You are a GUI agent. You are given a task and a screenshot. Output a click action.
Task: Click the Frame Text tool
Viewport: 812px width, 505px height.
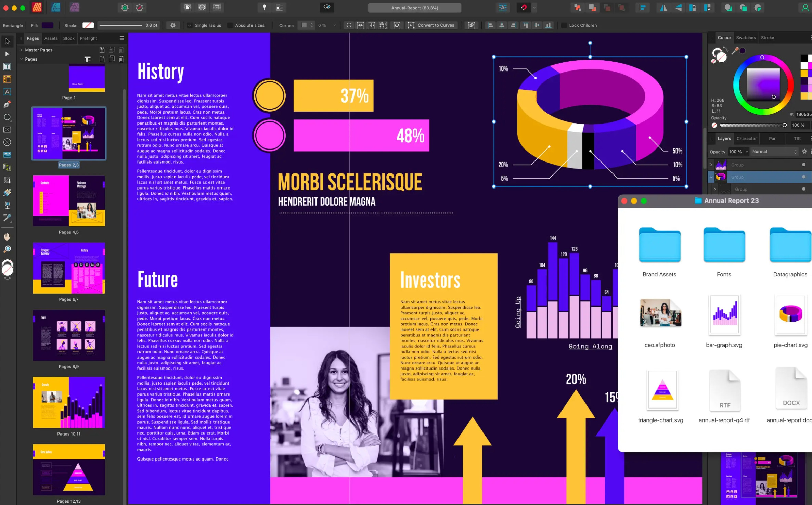pyautogui.click(x=7, y=67)
